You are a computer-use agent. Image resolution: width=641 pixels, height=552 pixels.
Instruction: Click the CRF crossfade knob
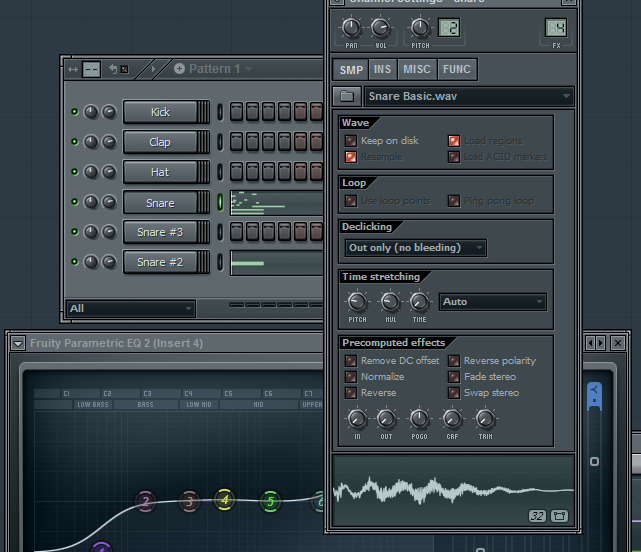[452, 419]
